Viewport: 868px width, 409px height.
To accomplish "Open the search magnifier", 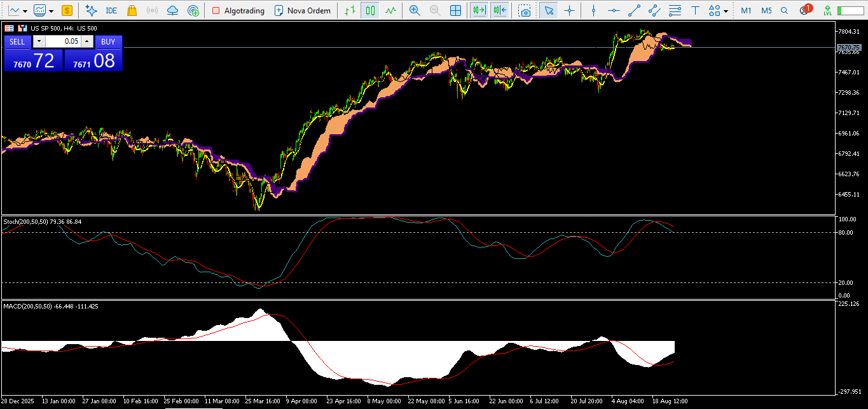I will 784,11.
